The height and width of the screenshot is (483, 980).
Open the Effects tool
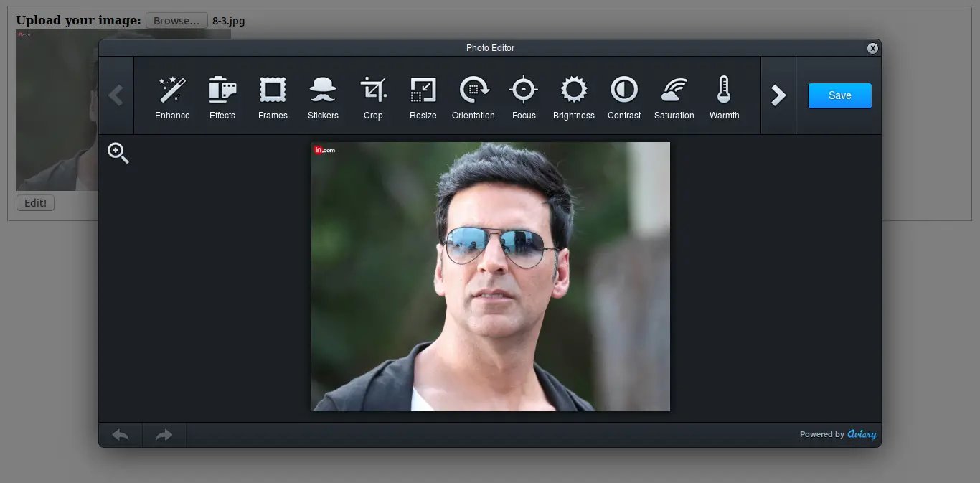pyautogui.click(x=222, y=96)
